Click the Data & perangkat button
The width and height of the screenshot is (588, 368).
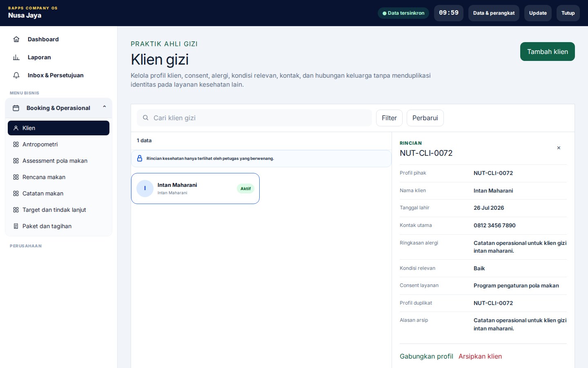494,13
